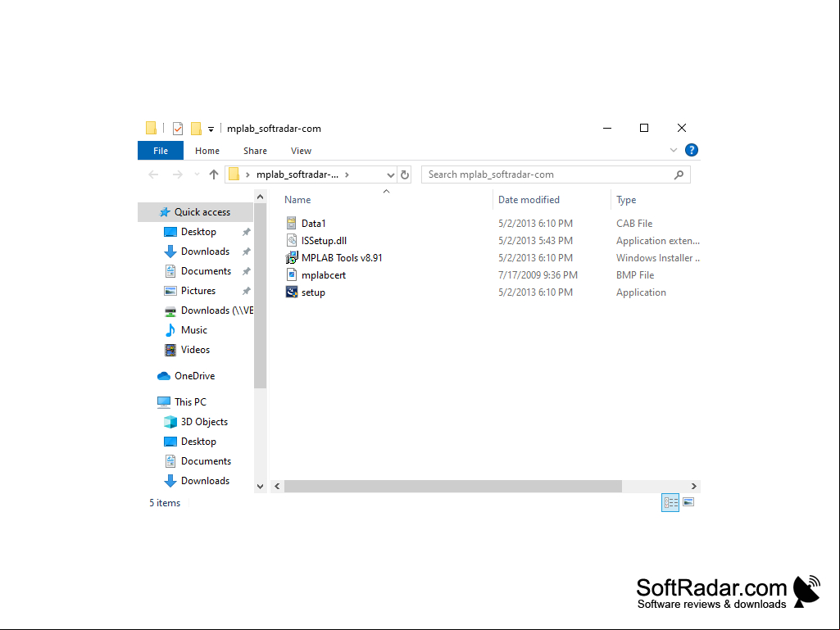The width and height of the screenshot is (840, 630).
Task: Click the chevron before mplab_softradar in address bar
Action: click(247, 174)
